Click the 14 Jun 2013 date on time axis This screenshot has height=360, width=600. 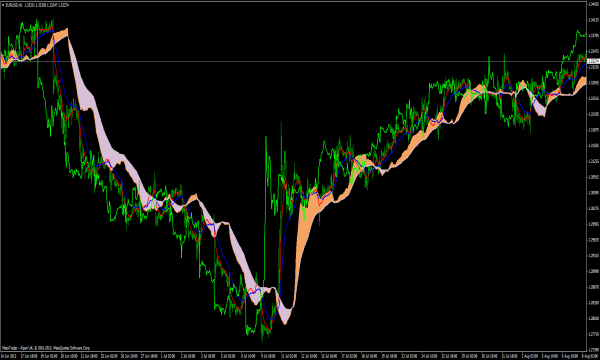9,356
